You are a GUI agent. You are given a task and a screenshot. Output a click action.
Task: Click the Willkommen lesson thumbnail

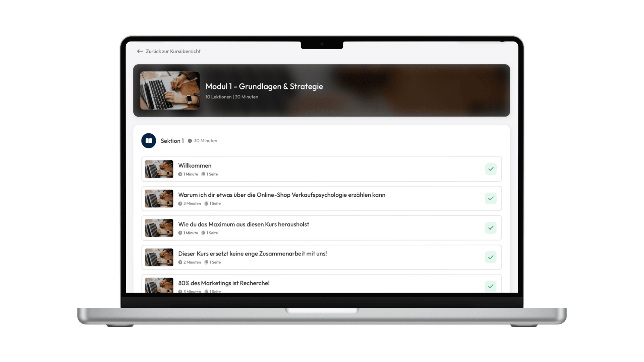pos(159,169)
